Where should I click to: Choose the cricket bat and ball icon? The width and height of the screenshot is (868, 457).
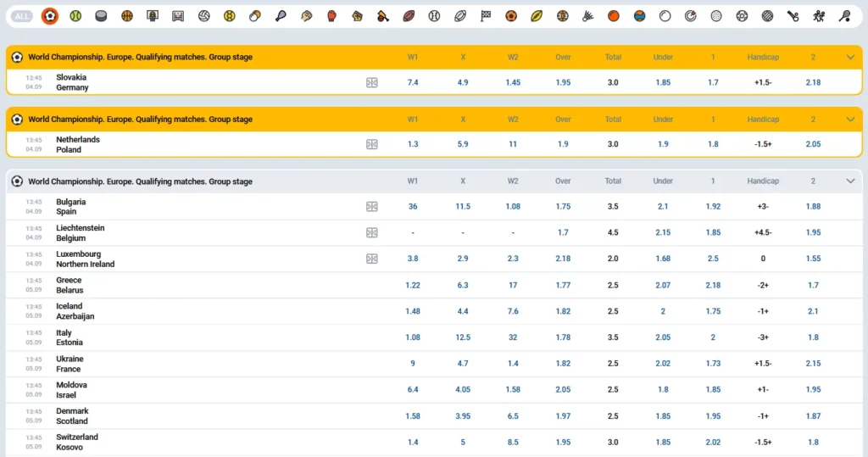(382, 16)
